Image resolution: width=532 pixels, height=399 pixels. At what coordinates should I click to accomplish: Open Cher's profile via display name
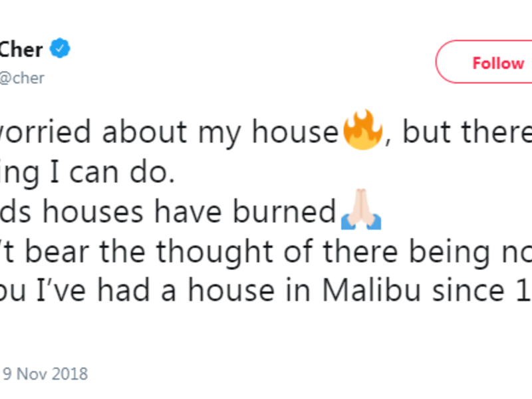[21, 49]
